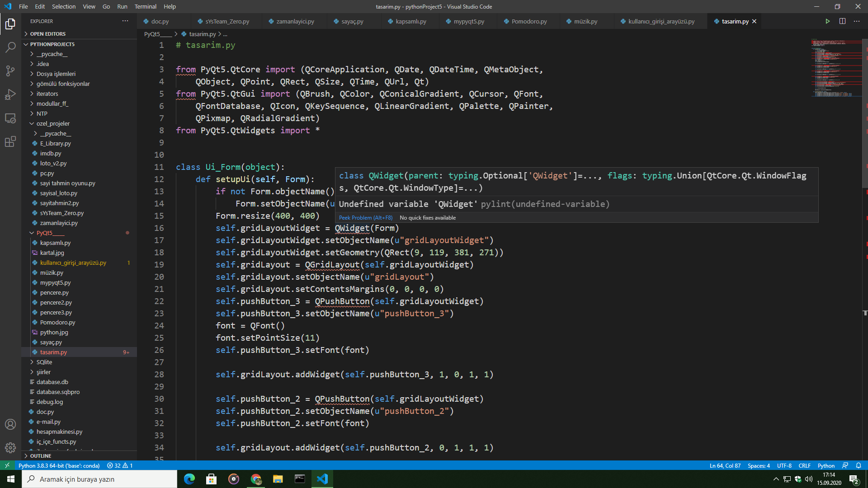Run Python file with play button

(827, 21)
